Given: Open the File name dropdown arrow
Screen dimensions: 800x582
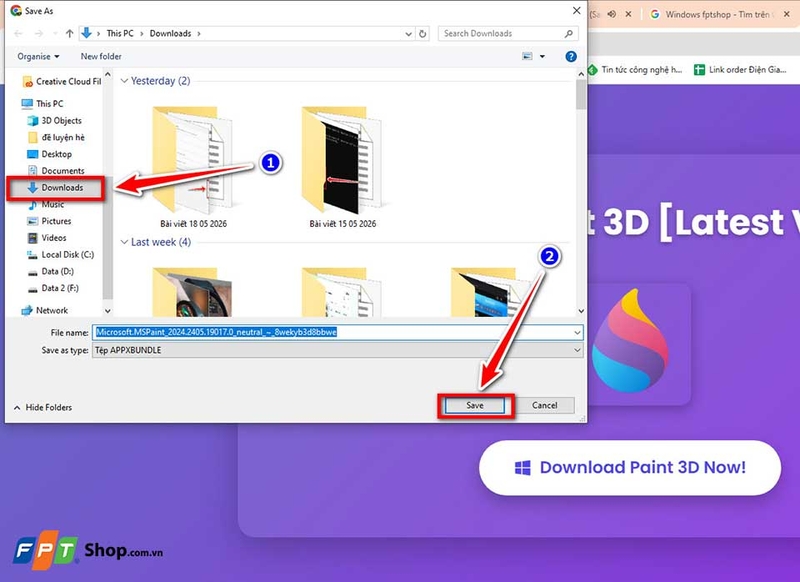Looking at the screenshot, I should pos(577,333).
